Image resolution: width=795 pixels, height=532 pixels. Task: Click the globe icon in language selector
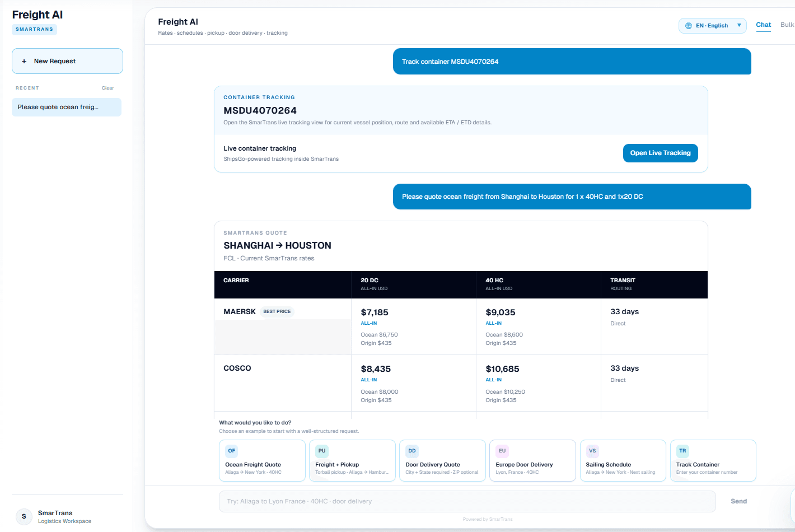coord(689,26)
